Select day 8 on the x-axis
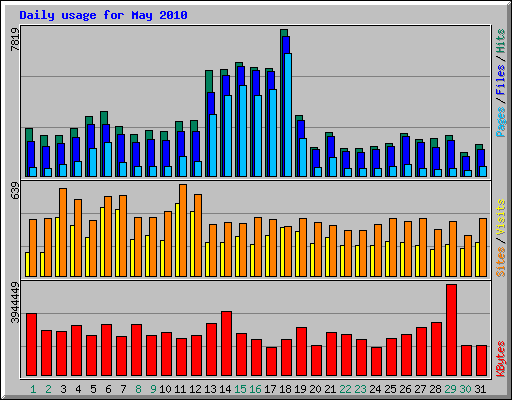This screenshot has height=400, width=512. 138,389
